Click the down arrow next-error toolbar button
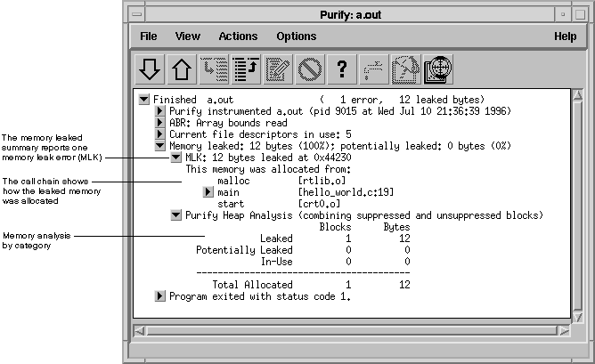595x364 pixels. [150, 69]
